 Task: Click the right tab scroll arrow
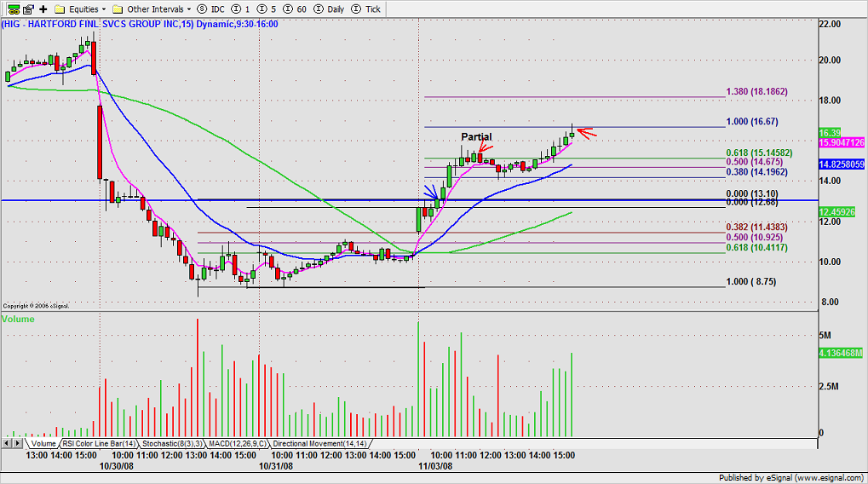click(18, 444)
